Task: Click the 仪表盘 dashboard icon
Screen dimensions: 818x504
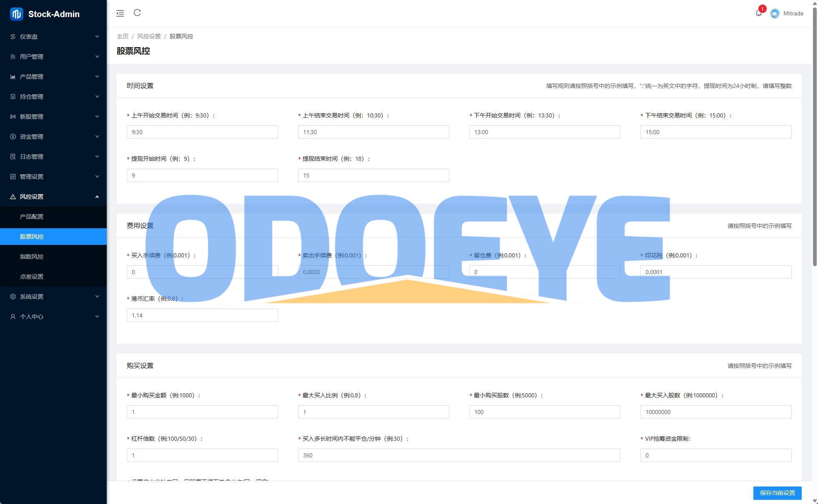Action: (x=13, y=37)
